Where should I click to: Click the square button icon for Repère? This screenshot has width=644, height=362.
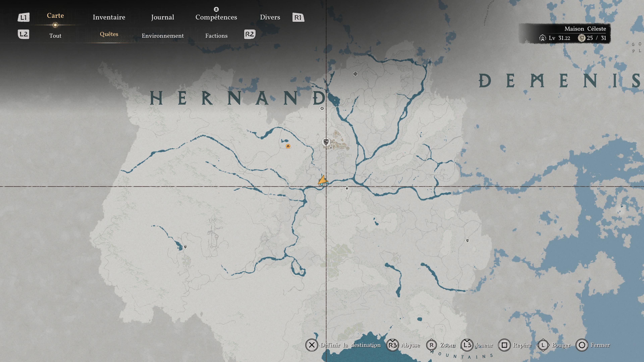tap(504, 345)
